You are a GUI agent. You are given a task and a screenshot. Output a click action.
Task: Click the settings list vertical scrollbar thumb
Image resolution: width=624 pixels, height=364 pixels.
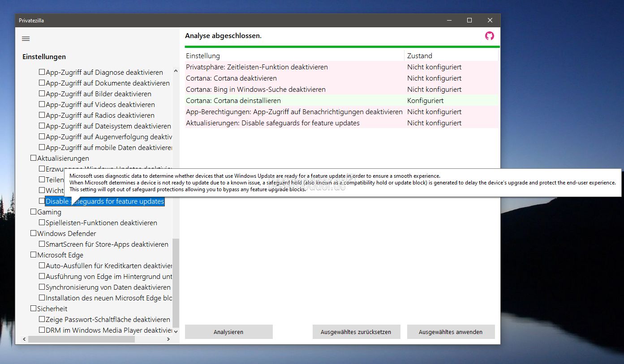[x=176, y=283]
